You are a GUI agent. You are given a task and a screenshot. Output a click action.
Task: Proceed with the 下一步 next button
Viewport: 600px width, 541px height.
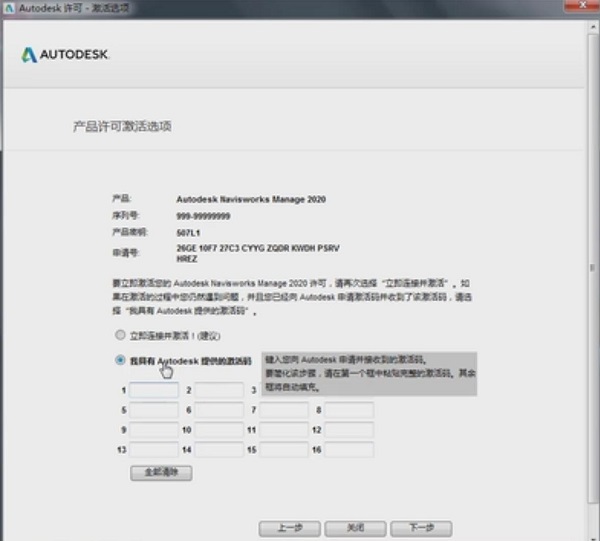[421, 528]
